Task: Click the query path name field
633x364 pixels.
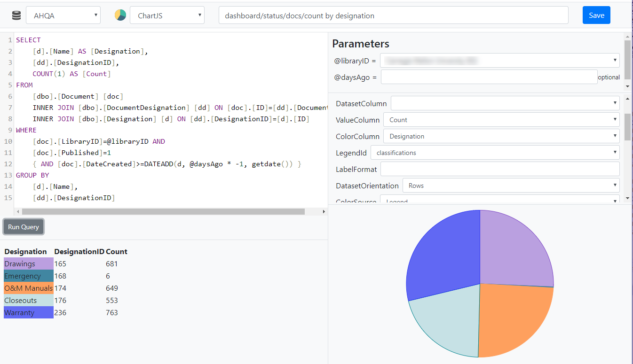Action: 393,15
